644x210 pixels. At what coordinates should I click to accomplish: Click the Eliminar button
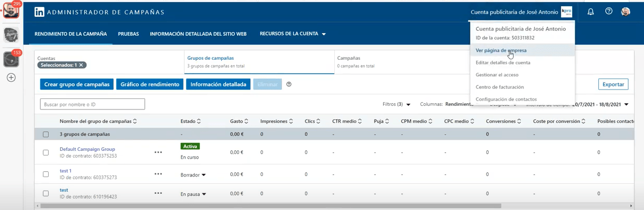point(267,84)
